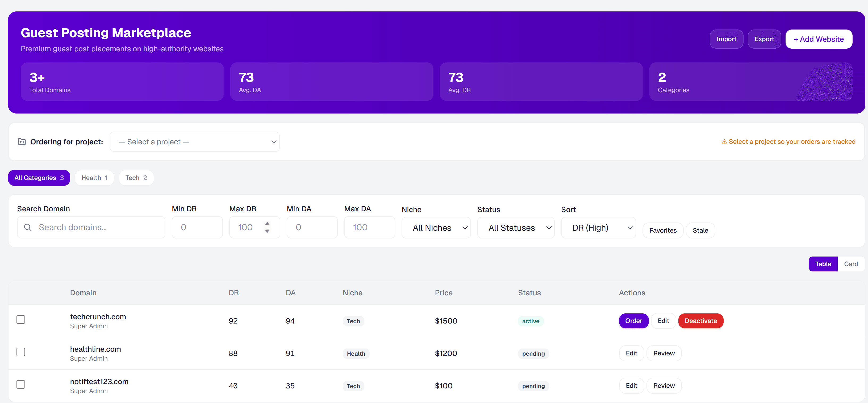Decrease Max DR with stepper down arrow
The width and height of the screenshot is (868, 403).
267,231
